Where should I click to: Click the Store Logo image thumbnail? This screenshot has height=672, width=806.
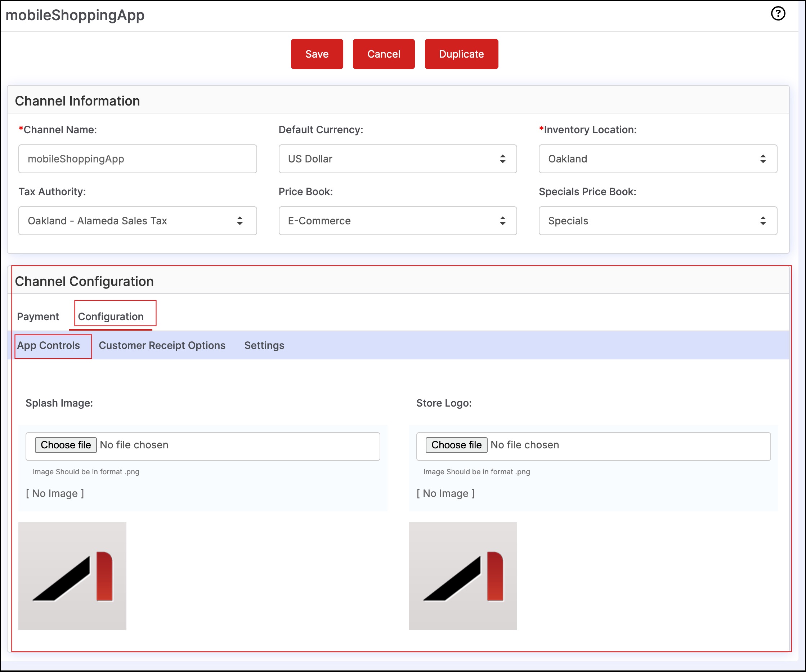[x=463, y=576]
